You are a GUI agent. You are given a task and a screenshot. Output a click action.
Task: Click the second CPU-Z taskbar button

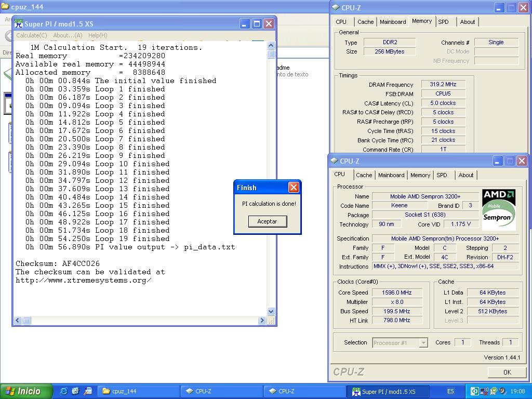click(304, 391)
